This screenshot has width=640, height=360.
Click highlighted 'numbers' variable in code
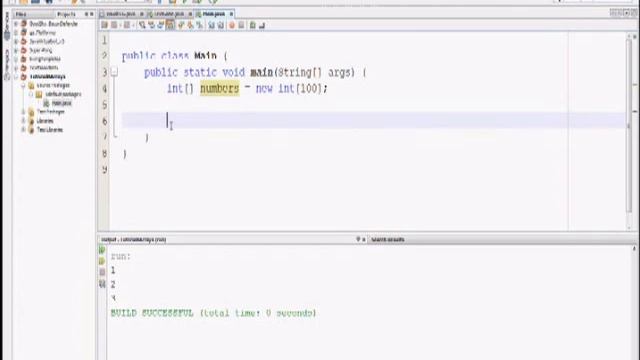pos(220,88)
